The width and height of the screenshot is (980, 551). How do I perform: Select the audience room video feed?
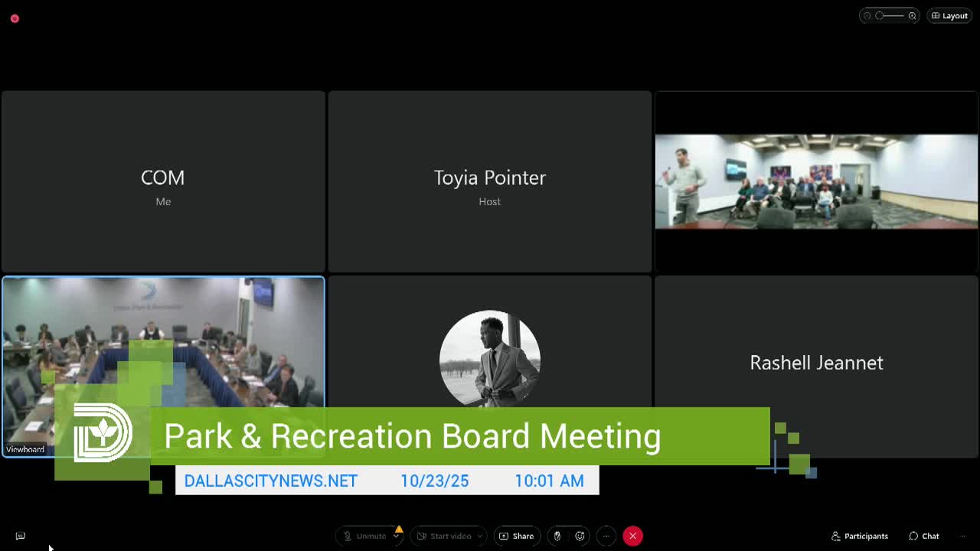point(816,181)
